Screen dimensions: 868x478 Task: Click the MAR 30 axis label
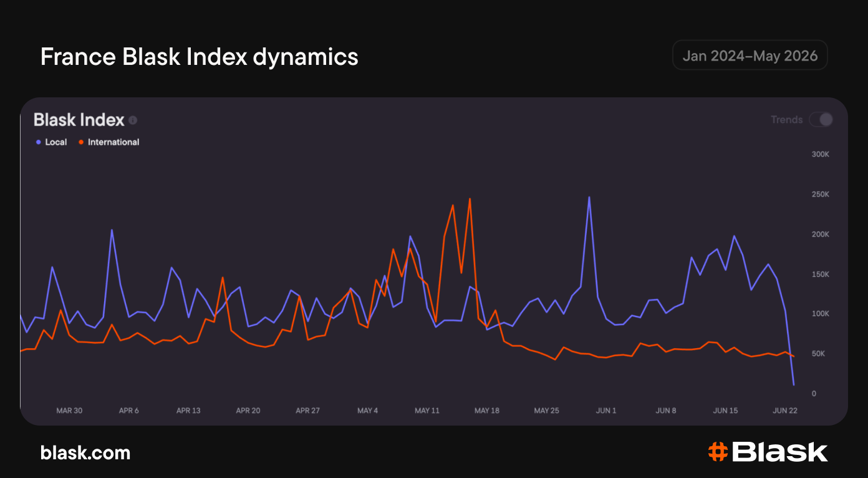69,411
